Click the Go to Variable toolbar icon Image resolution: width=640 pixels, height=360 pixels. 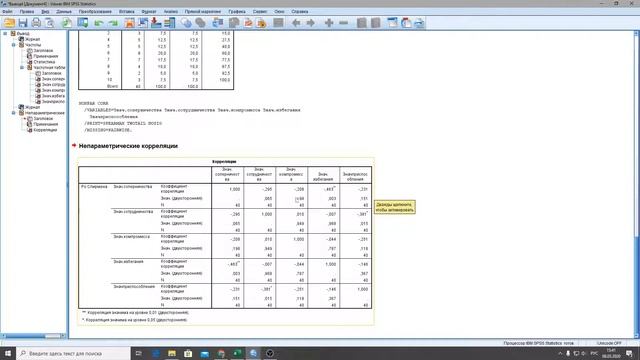156,23
